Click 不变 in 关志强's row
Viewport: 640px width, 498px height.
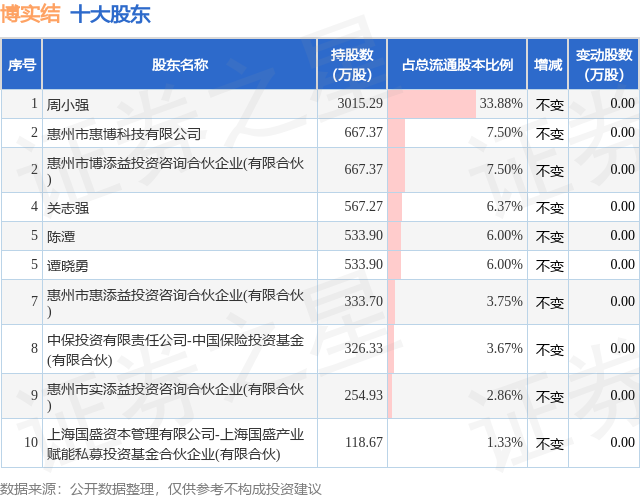click(549, 208)
